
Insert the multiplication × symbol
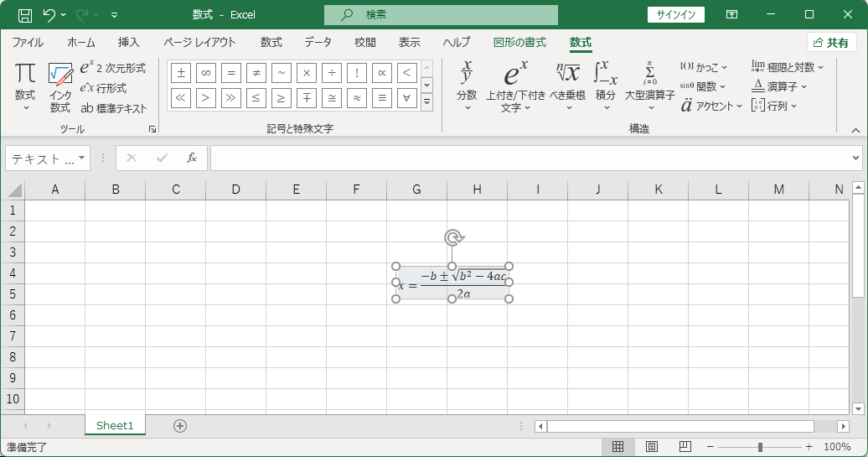click(x=306, y=73)
